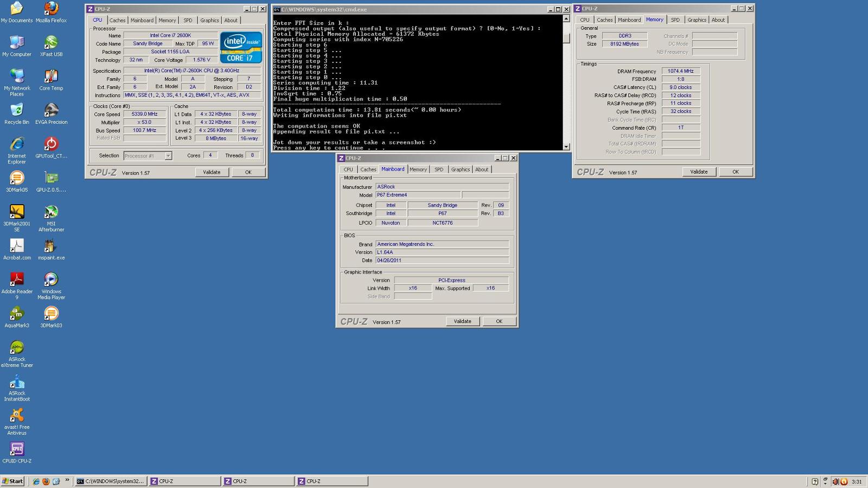Click OK in the Mainboard window

(499, 321)
